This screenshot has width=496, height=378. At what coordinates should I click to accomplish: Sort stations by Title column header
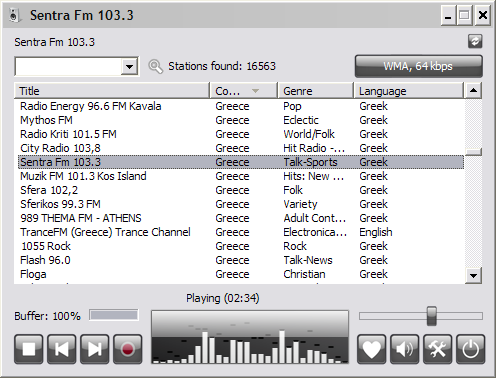112,91
